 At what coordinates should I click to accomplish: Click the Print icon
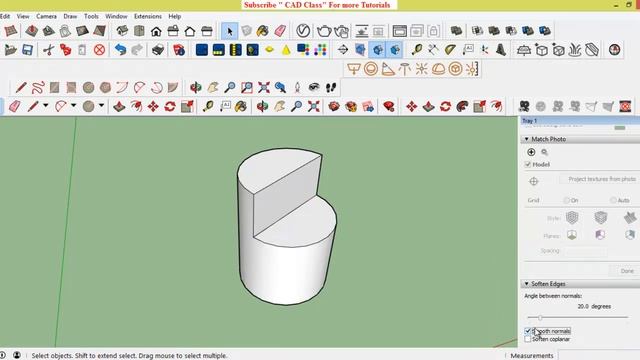click(158, 50)
